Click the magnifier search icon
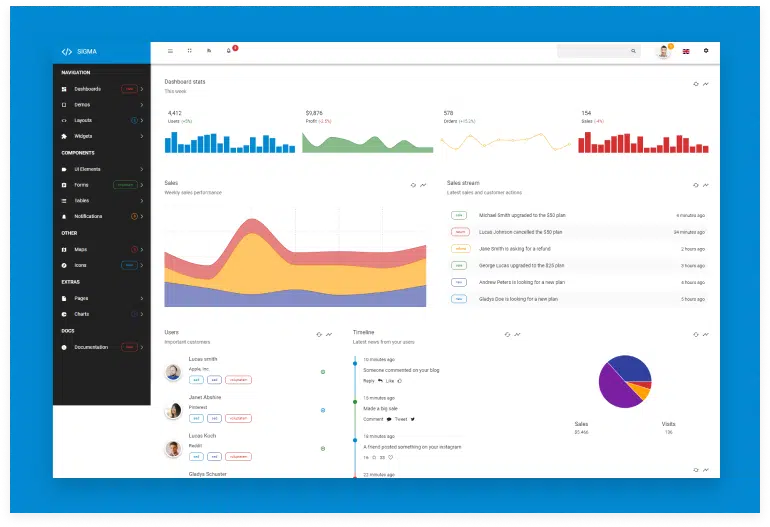 tap(633, 51)
